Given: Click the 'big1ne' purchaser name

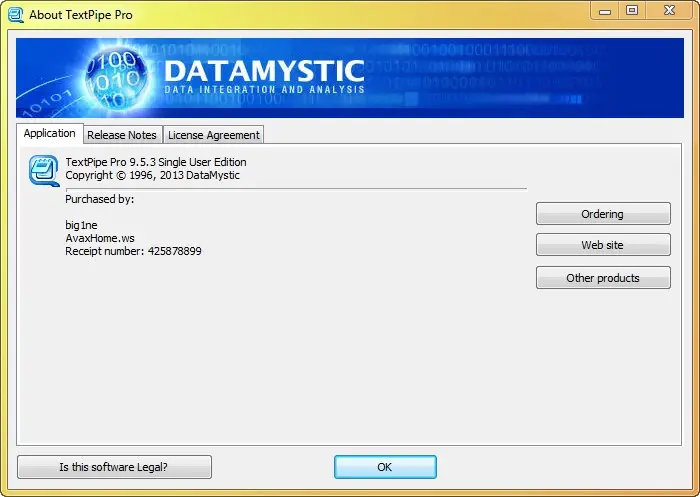Looking at the screenshot, I should point(81,225).
